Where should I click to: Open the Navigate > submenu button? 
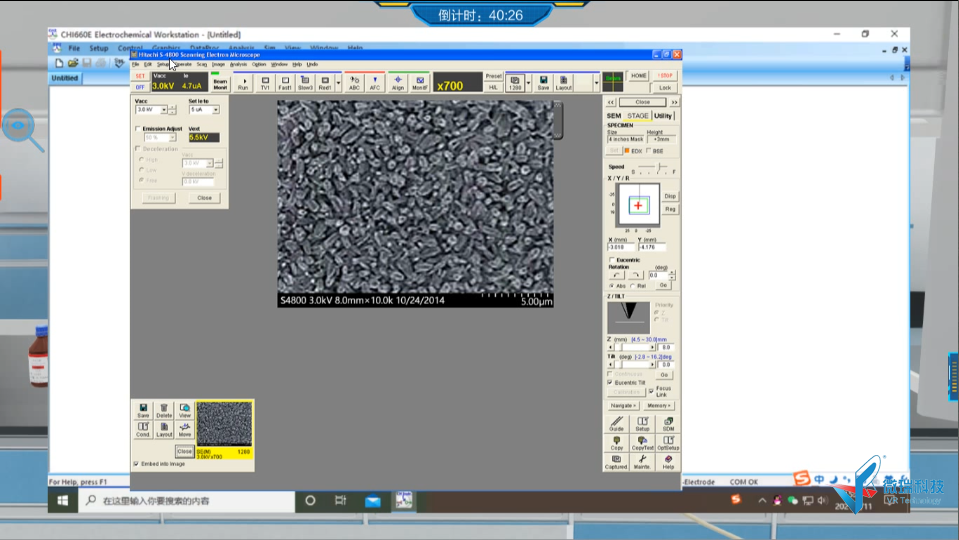click(623, 405)
